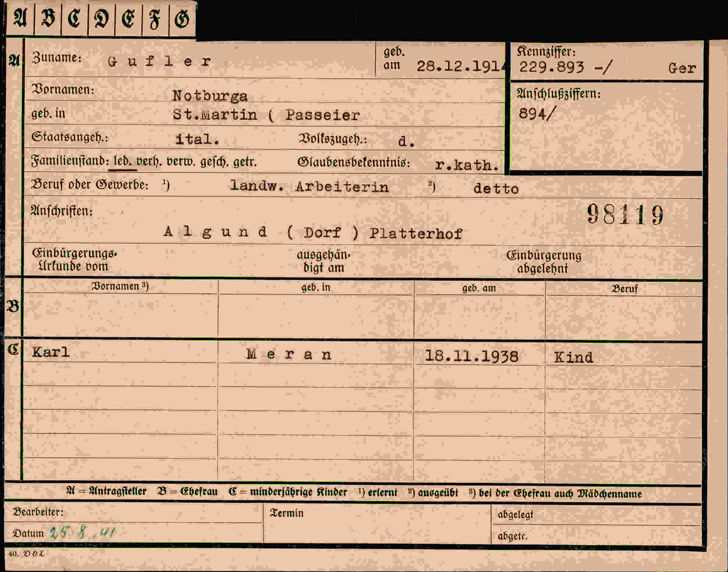Click marital status option 'gesch.'

(215, 162)
